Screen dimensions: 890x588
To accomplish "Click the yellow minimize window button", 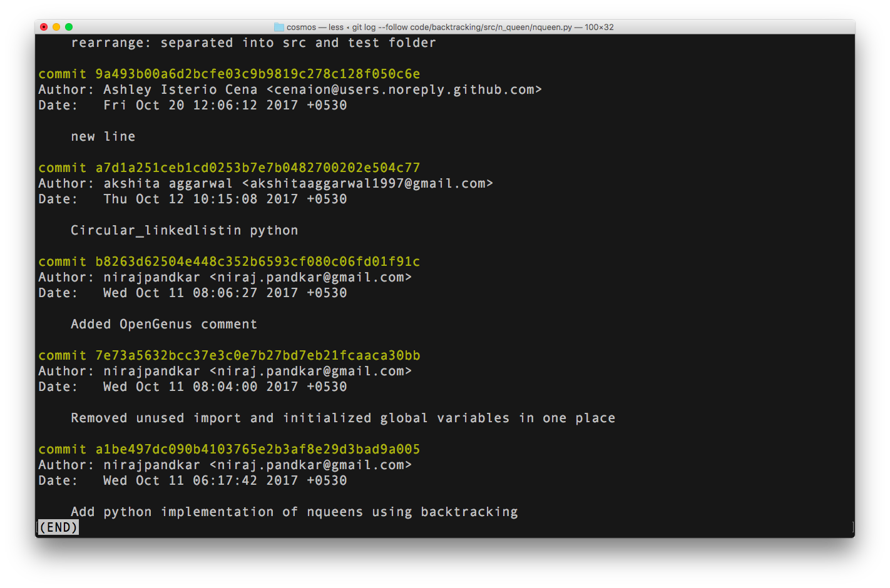I will 56,27.
